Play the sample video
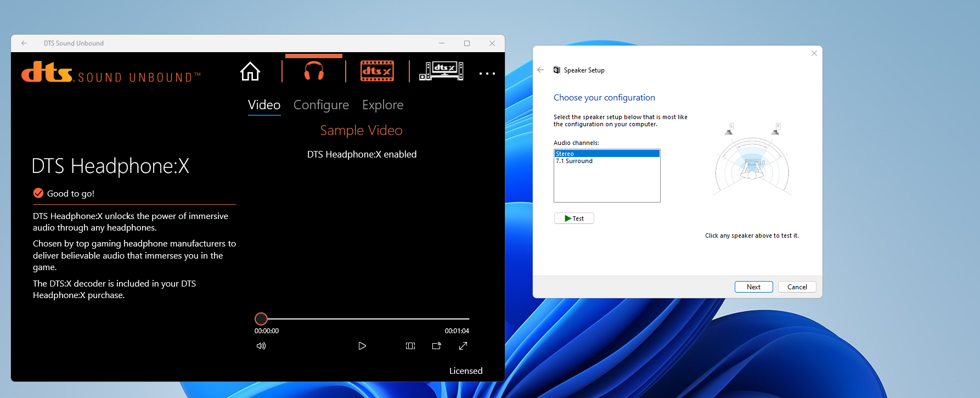 point(362,346)
